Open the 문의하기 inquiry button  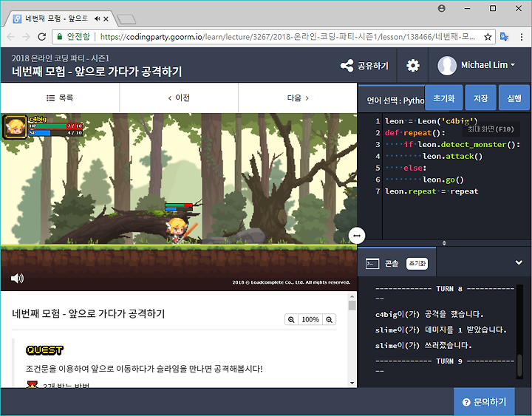[x=484, y=402]
